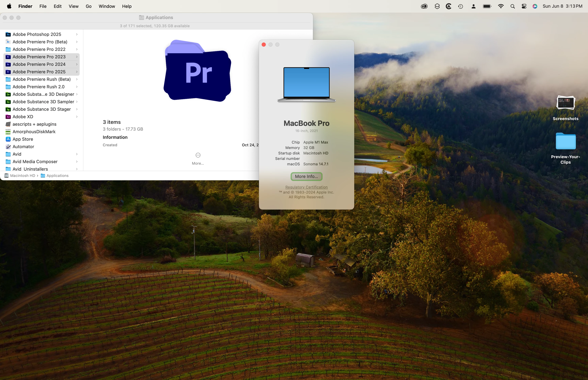Select the Preview-Your-Clips desktop folder
The image size is (588, 380).
pos(565,141)
